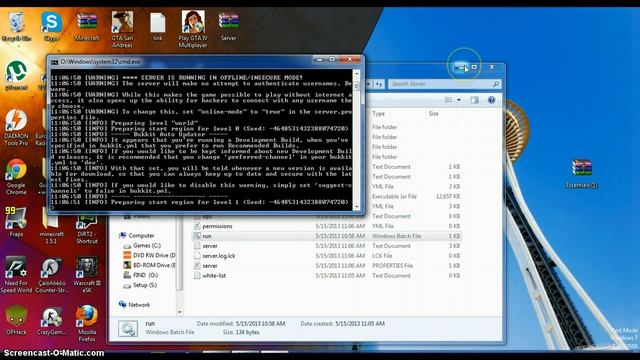Toggle the Explorer preview pane button
This screenshot has width=640, height=360.
pyautogui.click(x=474, y=100)
